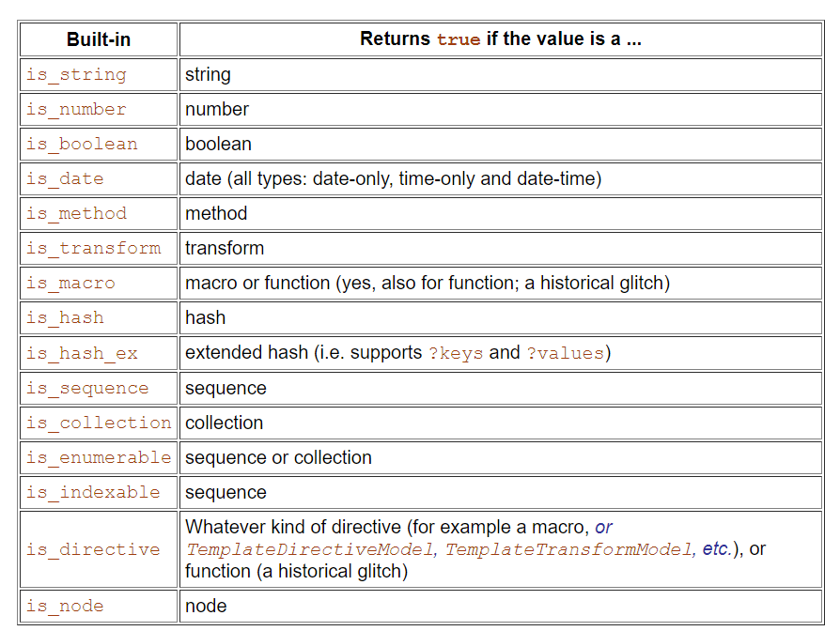Click the ?values code text
This screenshot has height=631, width=840.
tap(564, 353)
